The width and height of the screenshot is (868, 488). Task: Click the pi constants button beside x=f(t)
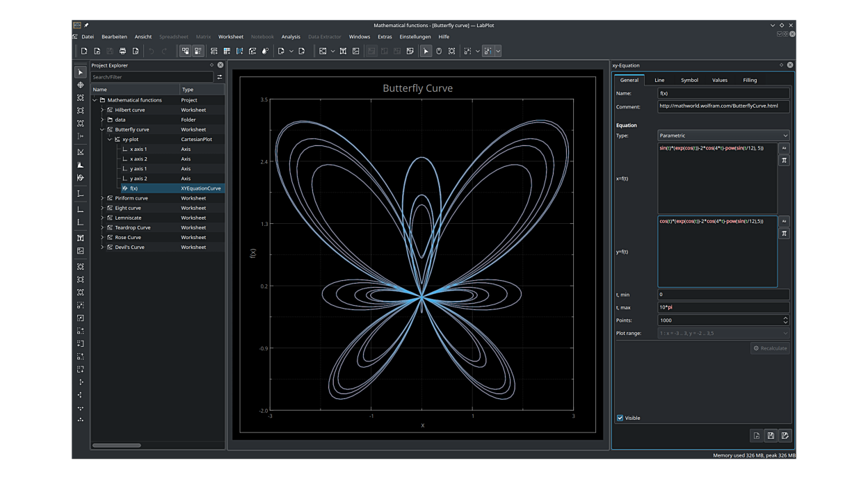pos(784,161)
